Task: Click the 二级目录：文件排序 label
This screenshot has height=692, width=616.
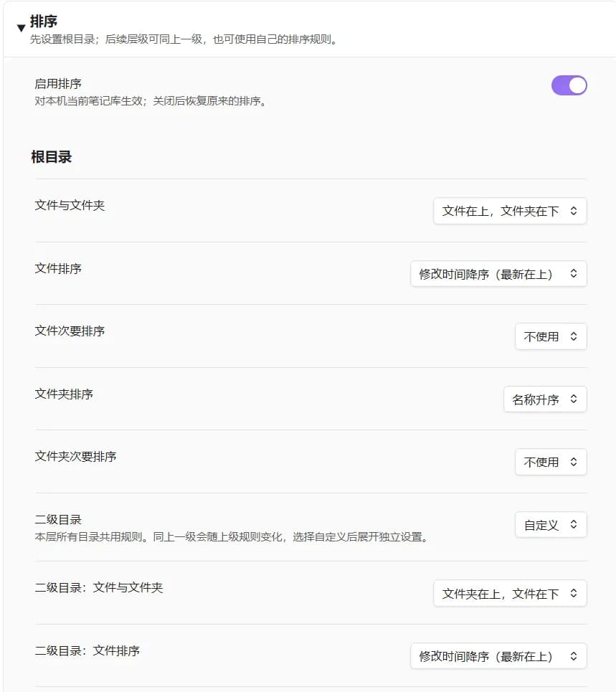Action: [87, 650]
